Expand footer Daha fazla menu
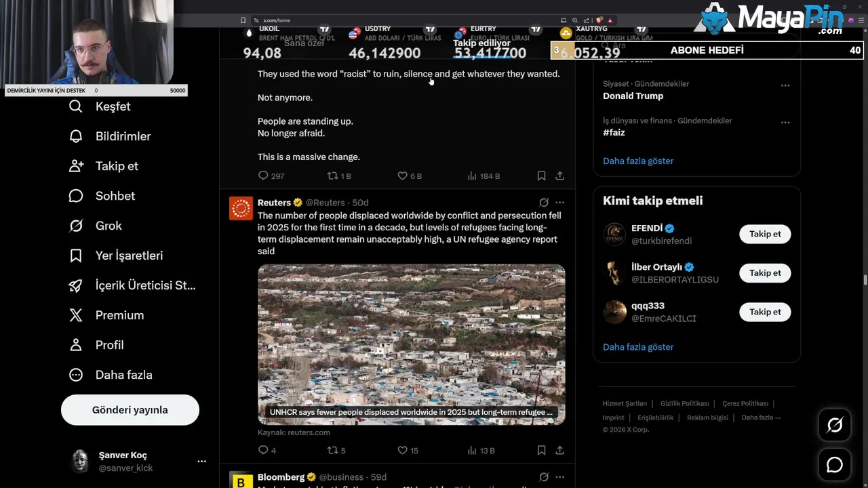The height and width of the screenshot is (488, 868). (761, 418)
